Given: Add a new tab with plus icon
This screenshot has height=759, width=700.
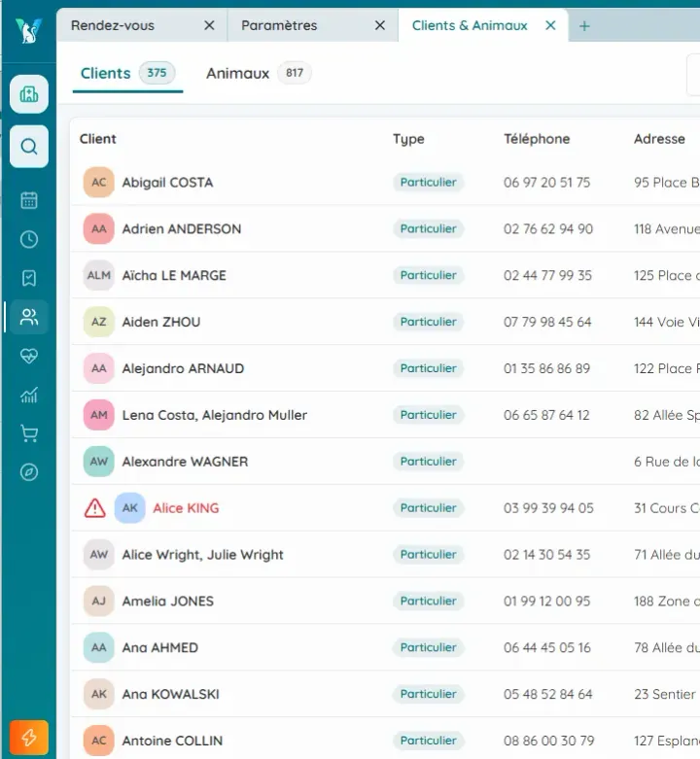Looking at the screenshot, I should point(584,26).
